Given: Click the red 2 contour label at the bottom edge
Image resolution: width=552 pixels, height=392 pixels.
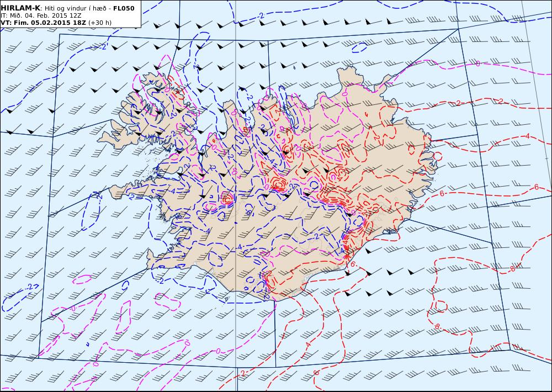Looking at the screenshot, I should 242,373.
